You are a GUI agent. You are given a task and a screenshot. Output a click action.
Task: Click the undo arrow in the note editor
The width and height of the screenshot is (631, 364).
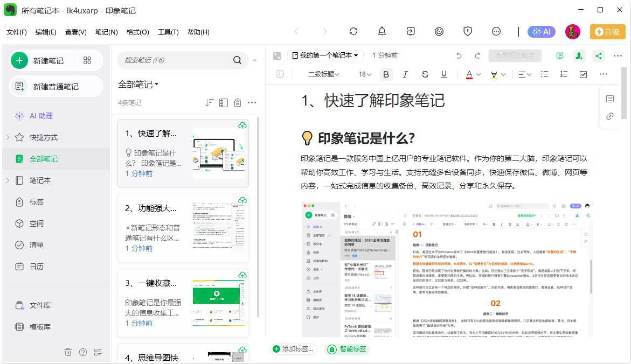point(458,55)
